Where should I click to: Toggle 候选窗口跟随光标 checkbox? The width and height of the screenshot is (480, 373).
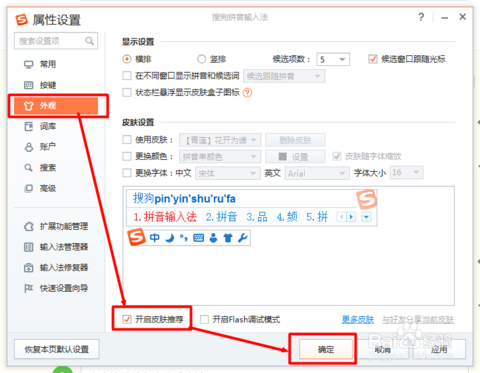(x=373, y=59)
